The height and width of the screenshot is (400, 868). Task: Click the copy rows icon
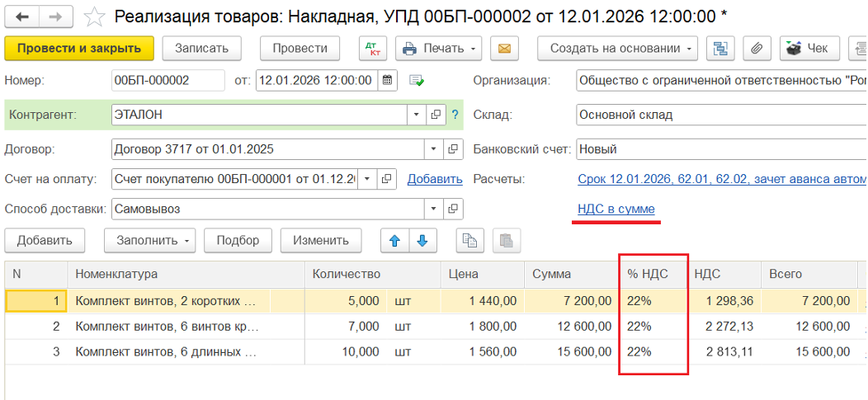point(470,241)
